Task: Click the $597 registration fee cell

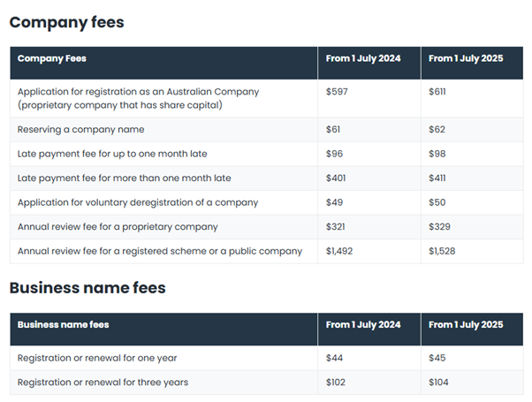Action: coord(337,91)
